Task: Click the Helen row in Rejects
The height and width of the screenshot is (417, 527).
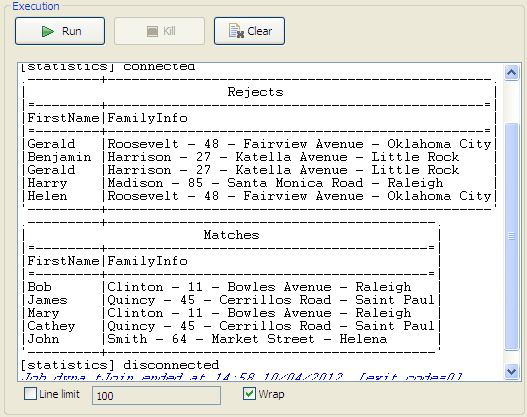Action: (259, 196)
